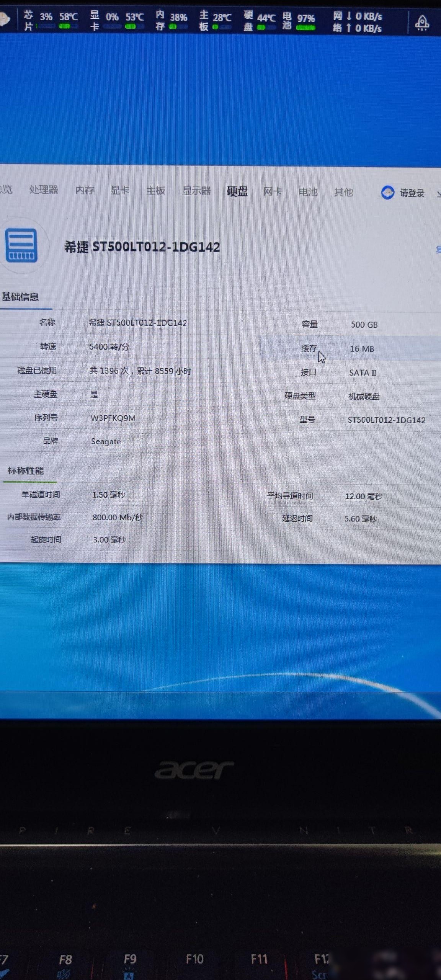Click the model value ST500LT012-1DG142 in 型号 row
Viewport: 441px width, 980px height.
(x=386, y=420)
